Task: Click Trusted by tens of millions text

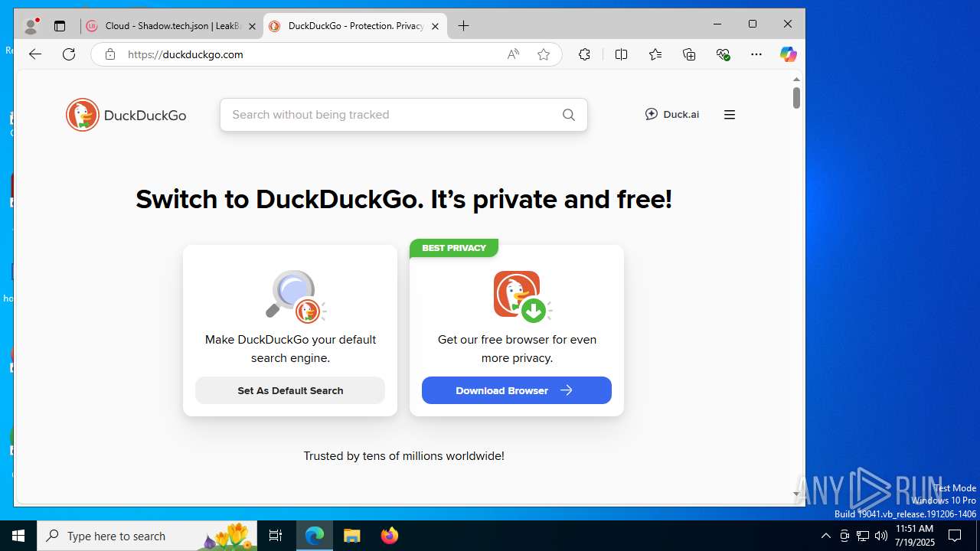Action: point(403,456)
